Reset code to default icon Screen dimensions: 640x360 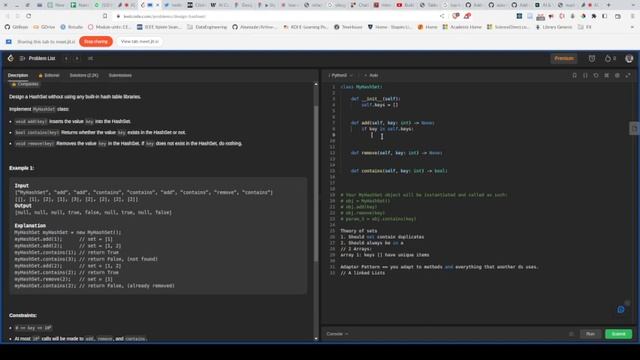[x=596, y=76]
